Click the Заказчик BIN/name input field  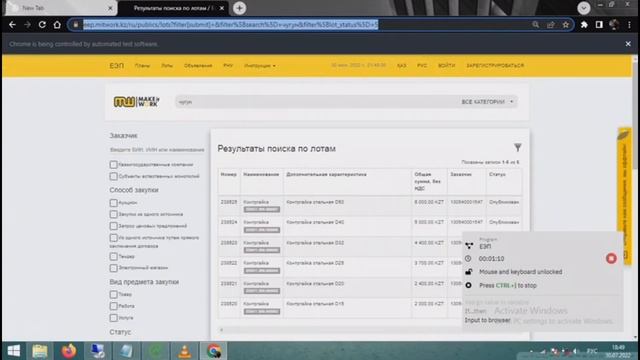[157, 150]
